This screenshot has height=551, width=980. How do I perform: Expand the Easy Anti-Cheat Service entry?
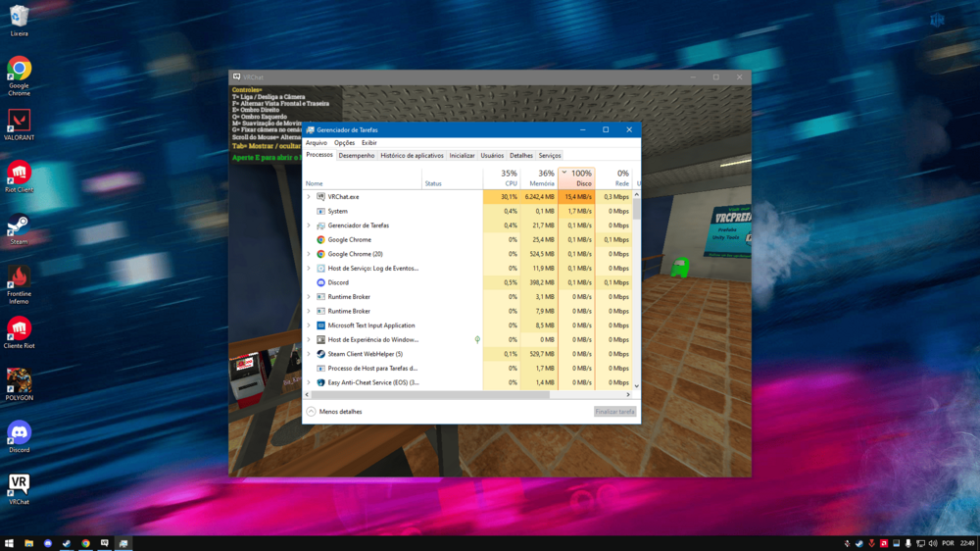tap(309, 382)
